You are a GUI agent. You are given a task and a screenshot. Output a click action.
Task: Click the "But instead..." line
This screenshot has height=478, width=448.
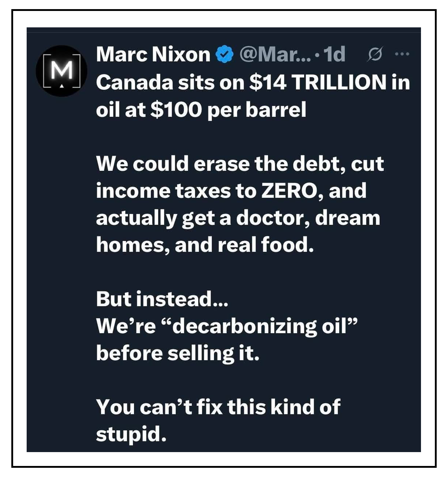point(162,299)
